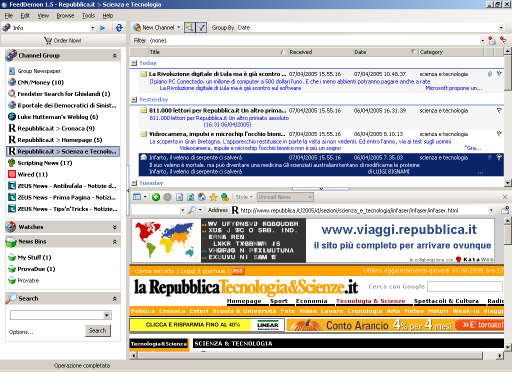This screenshot has height=372, width=512.
Task: Click the globe with lock icon after the star
Action: (x=225, y=197)
